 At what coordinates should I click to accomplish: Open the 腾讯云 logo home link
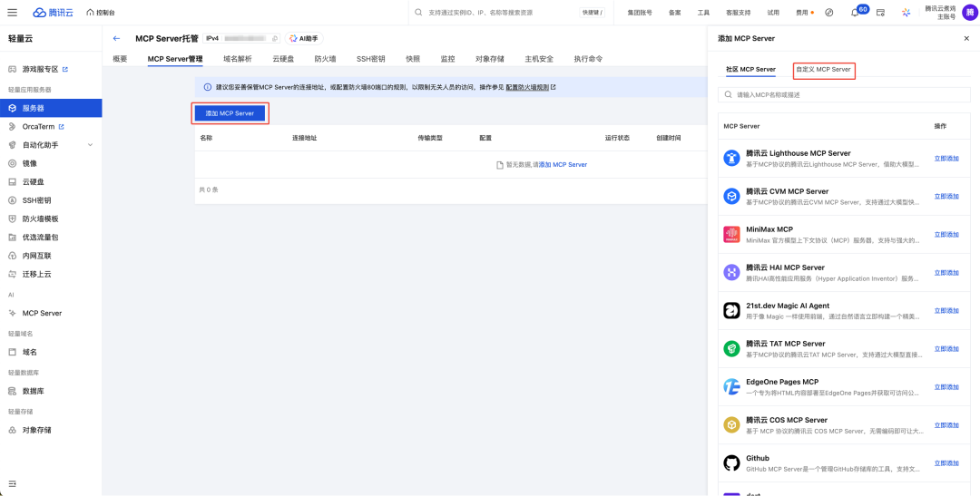[x=54, y=12]
